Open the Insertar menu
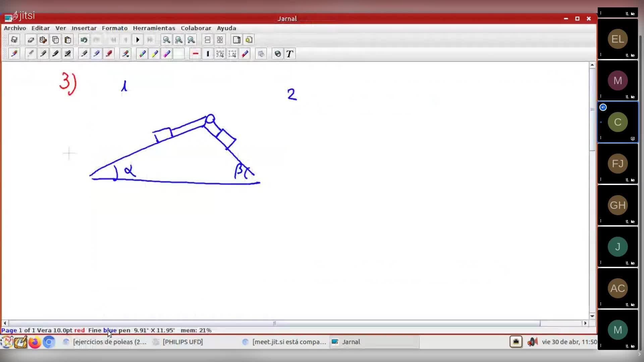The width and height of the screenshot is (644, 362). coord(84,28)
